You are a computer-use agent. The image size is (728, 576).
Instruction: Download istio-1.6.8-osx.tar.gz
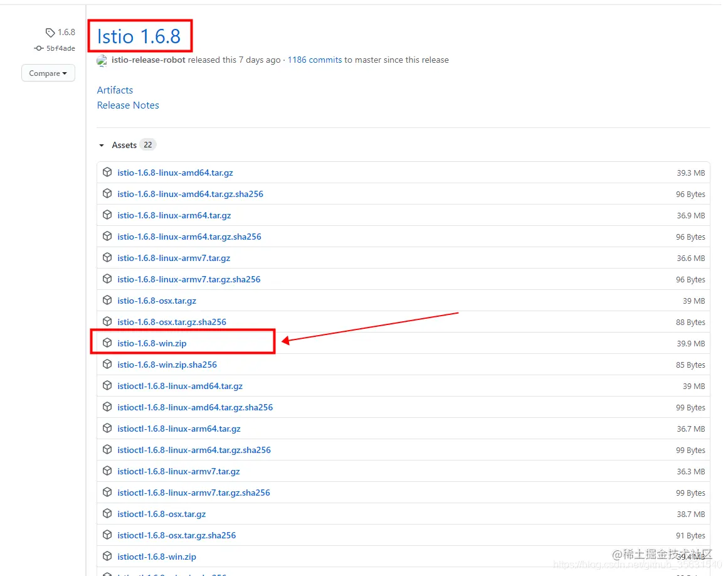point(157,301)
